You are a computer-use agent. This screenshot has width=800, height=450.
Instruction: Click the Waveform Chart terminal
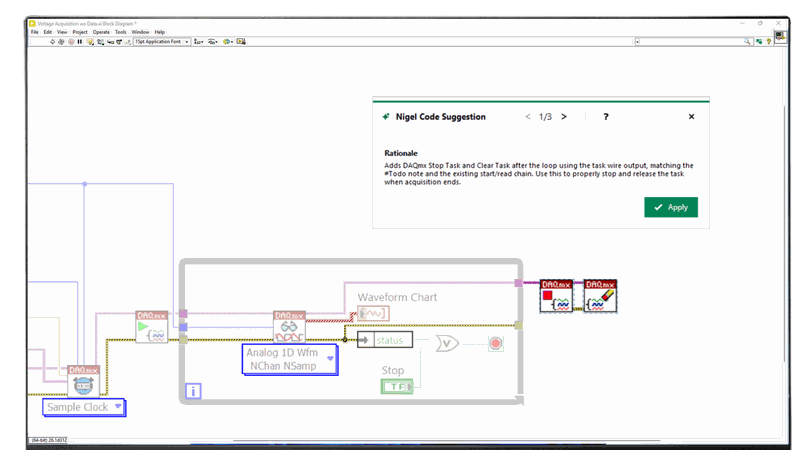click(373, 313)
